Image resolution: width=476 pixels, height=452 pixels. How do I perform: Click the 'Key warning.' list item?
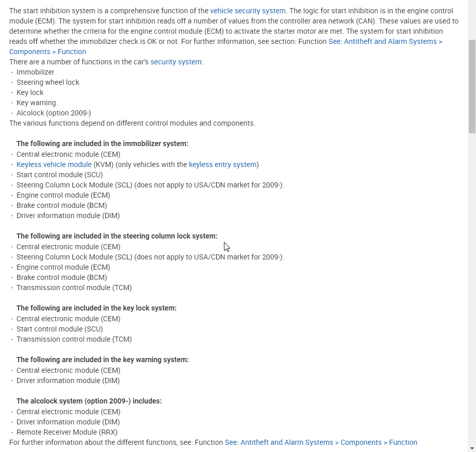tap(37, 103)
